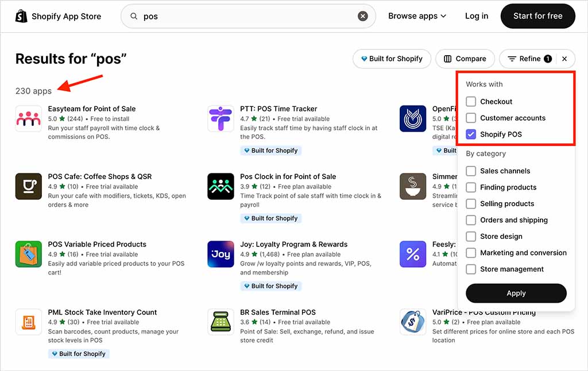Tick the Store design category checkbox
This screenshot has height=371, width=588.
pyautogui.click(x=471, y=237)
